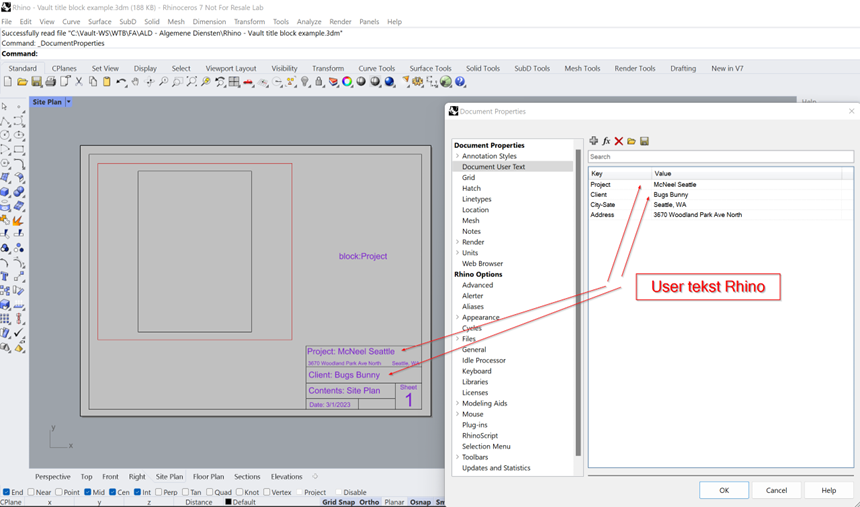Viewport: 860px width, 507px height.
Task: Click the Print icon in the toolbar
Action: 50,82
